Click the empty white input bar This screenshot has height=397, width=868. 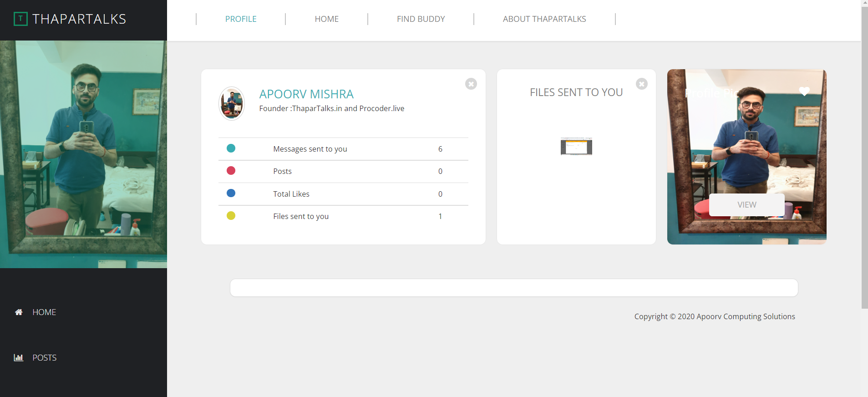(514, 288)
